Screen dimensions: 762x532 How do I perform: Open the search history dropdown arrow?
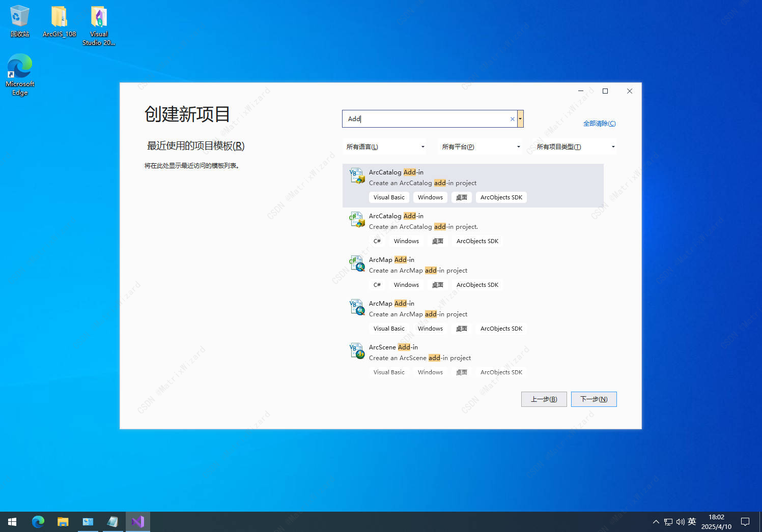click(520, 119)
